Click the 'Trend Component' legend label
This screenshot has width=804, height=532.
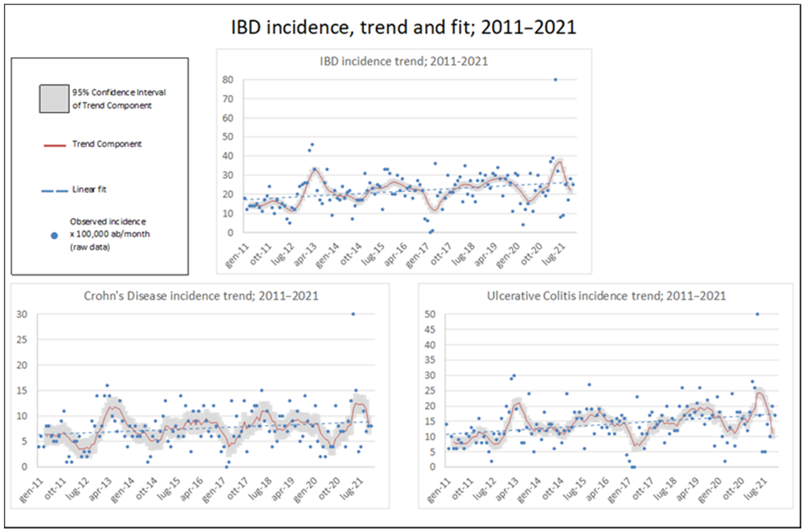pyautogui.click(x=107, y=144)
